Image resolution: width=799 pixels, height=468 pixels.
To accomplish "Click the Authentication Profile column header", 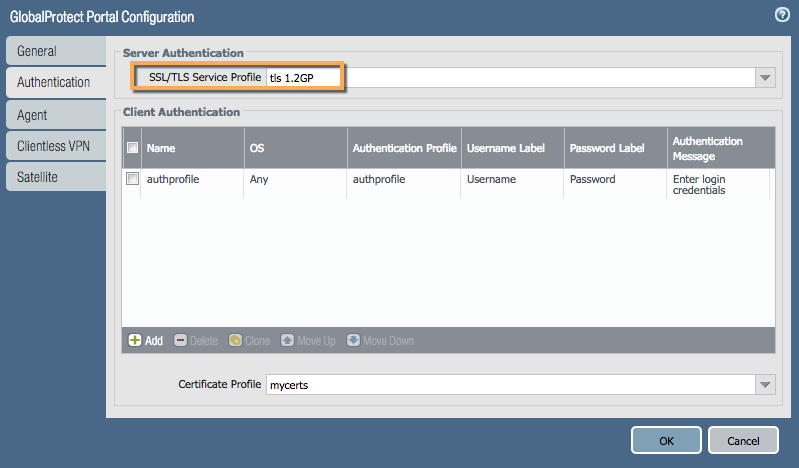I will [404, 148].
